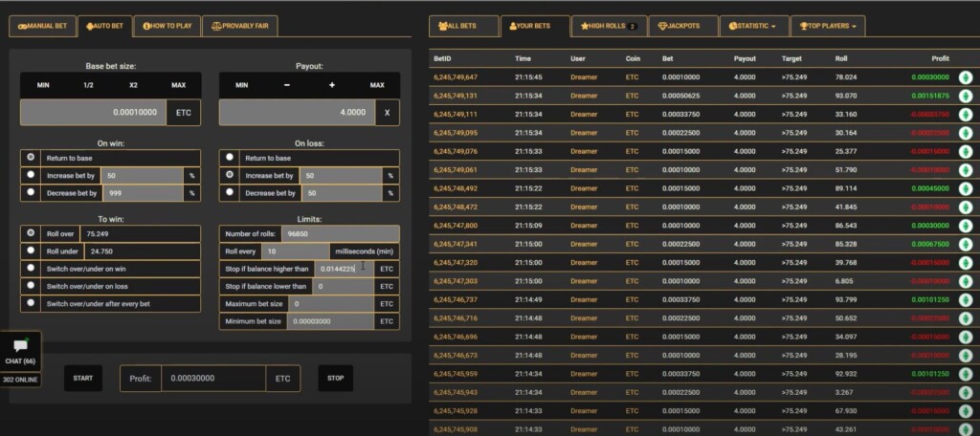The width and height of the screenshot is (980, 436).
Task: Select On win Increase bet by radio
Action: click(x=32, y=175)
